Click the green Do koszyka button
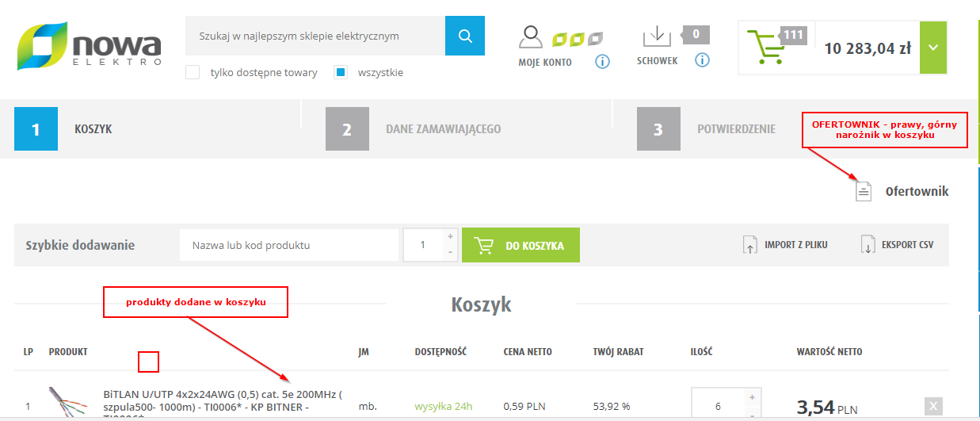This screenshot has height=421, width=980. [x=521, y=245]
